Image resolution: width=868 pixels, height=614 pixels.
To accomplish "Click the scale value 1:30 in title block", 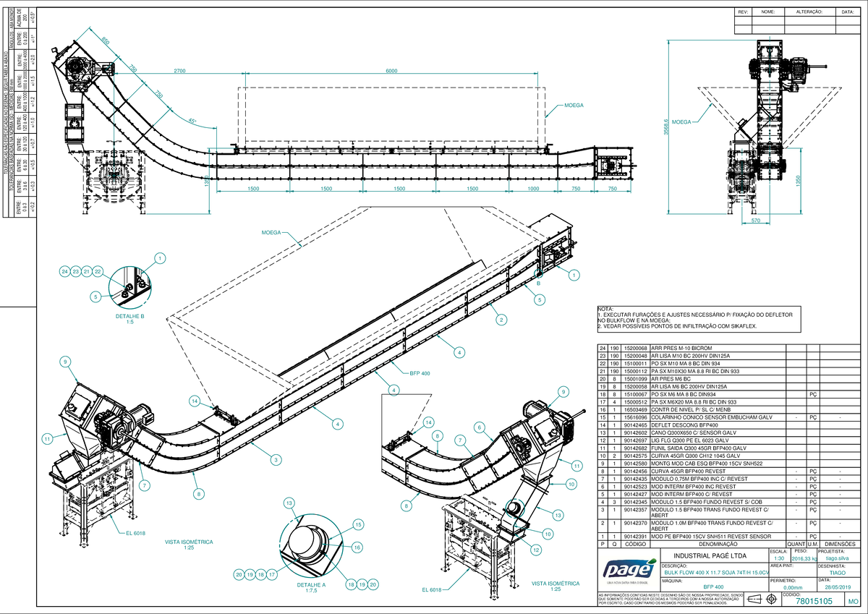I will pos(778,558).
